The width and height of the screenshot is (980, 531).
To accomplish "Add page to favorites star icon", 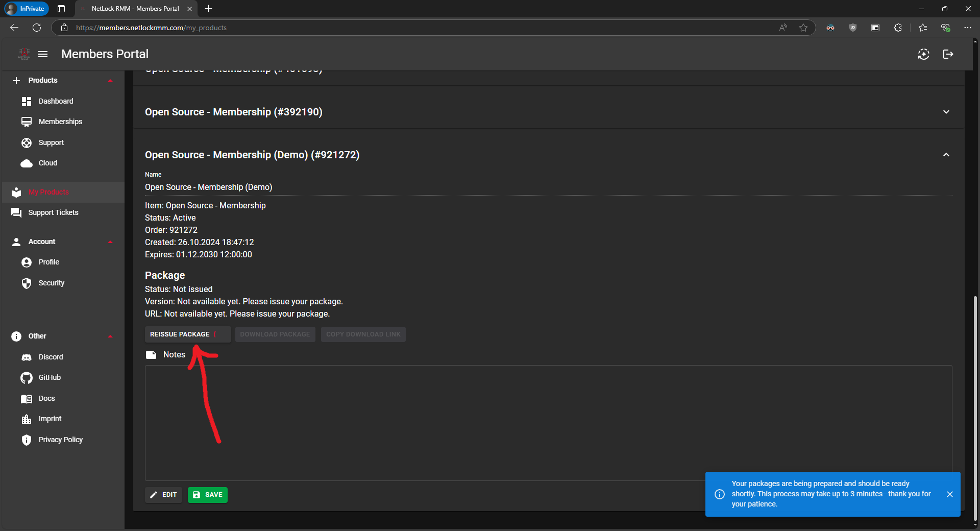I will pos(803,28).
